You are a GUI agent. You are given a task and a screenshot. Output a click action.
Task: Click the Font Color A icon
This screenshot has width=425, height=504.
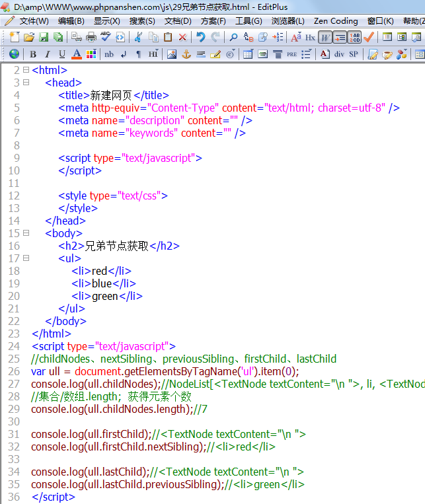(77, 54)
